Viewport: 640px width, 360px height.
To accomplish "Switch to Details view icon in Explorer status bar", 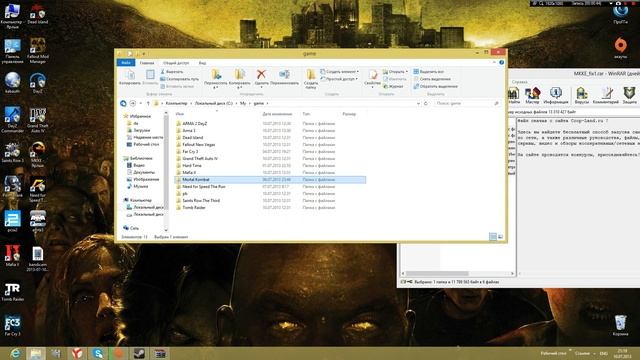I will point(493,237).
